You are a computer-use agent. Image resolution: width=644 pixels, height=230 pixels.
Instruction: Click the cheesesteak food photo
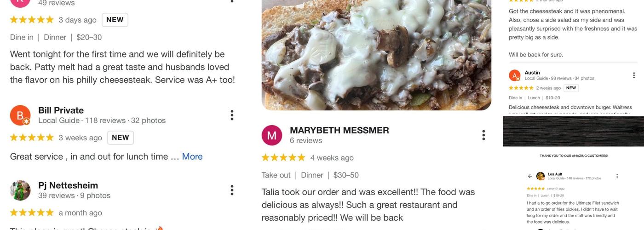[376, 55]
